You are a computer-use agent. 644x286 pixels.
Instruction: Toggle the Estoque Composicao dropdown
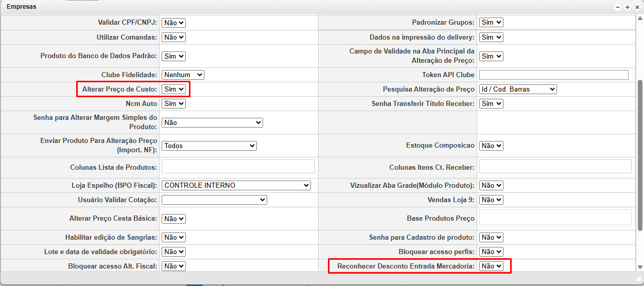click(491, 146)
